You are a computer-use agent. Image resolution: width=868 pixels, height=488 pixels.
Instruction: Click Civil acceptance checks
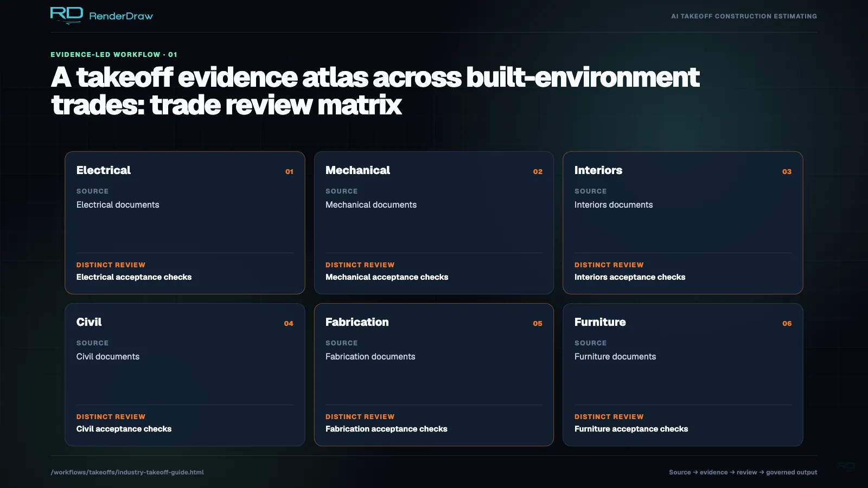(x=124, y=429)
